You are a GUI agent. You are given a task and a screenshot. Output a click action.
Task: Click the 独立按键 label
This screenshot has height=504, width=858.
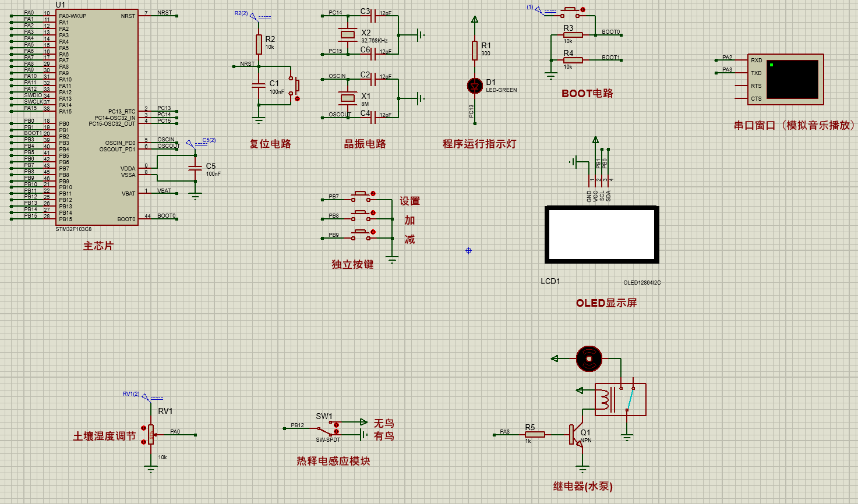click(352, 264)
